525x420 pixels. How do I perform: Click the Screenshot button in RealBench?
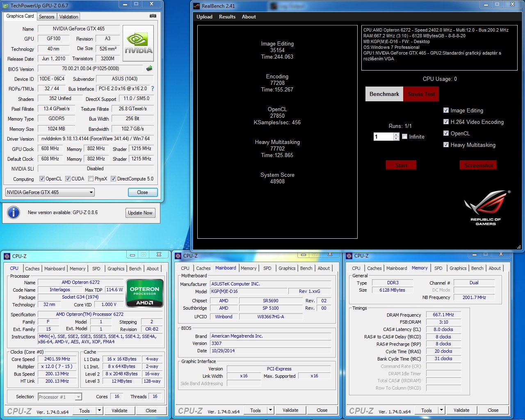tap(479, 165)
